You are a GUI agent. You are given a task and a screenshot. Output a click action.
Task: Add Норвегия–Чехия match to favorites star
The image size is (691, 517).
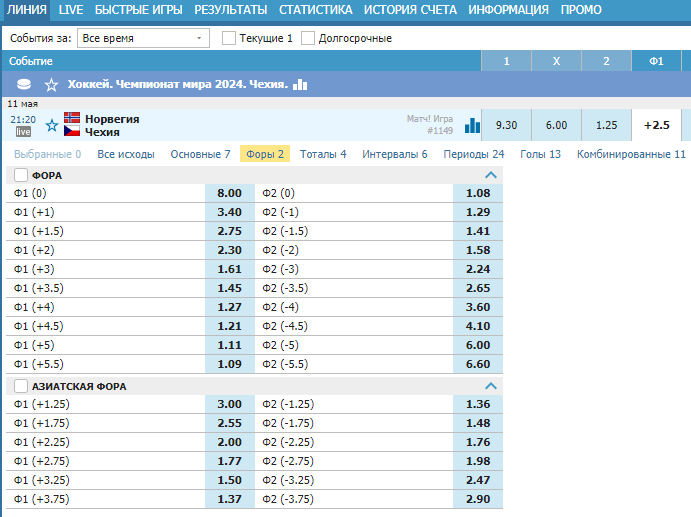(x=52, y=125)
